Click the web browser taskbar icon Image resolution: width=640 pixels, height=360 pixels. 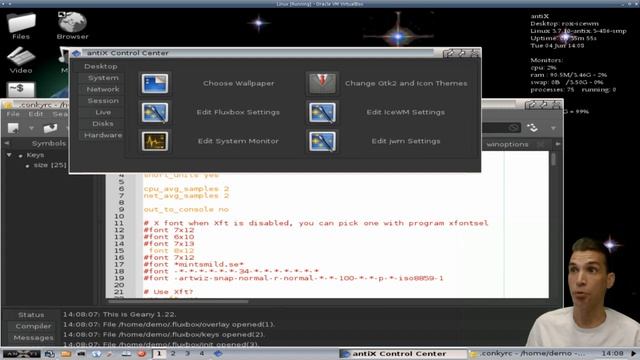coord(96,354)
